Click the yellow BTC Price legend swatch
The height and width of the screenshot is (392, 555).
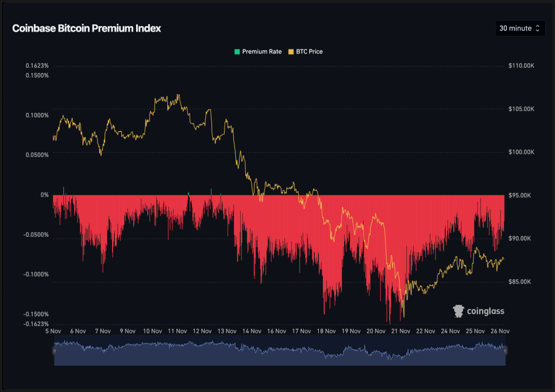(291, 52)
